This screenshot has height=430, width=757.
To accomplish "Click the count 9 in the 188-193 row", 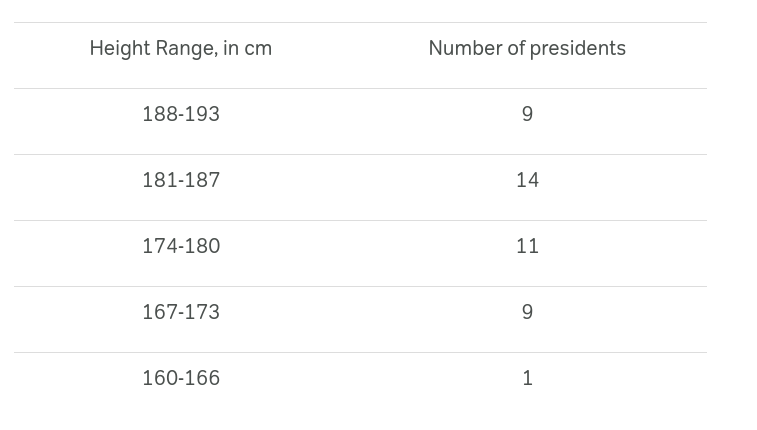I will 527,115.
